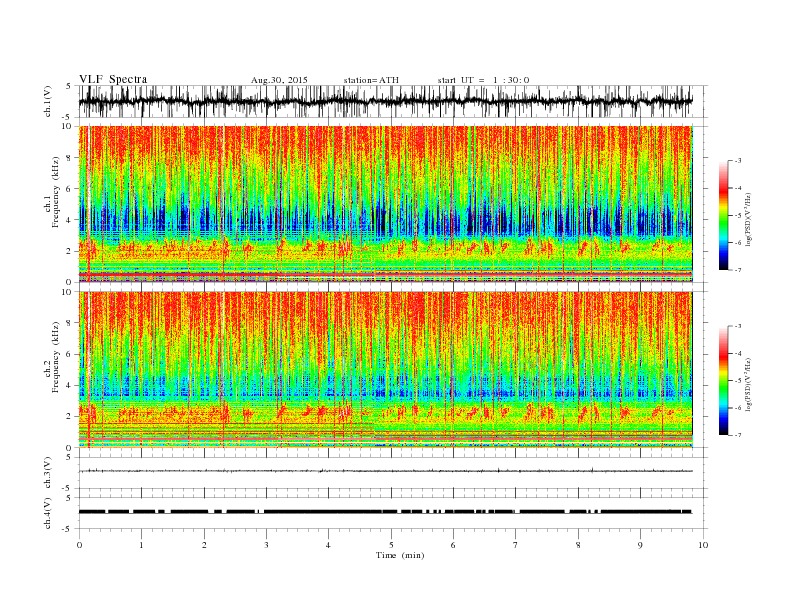792x612 pixels.
Task: Click the "2" kHz tick on ch.2 frequency axis
Action: click(x=70, y=417)
